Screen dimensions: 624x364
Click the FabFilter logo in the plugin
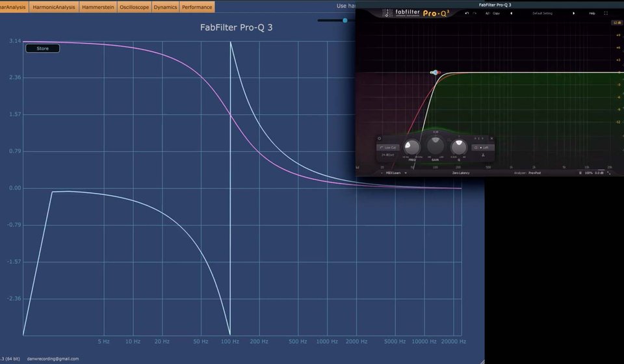(x=415, y=13)
